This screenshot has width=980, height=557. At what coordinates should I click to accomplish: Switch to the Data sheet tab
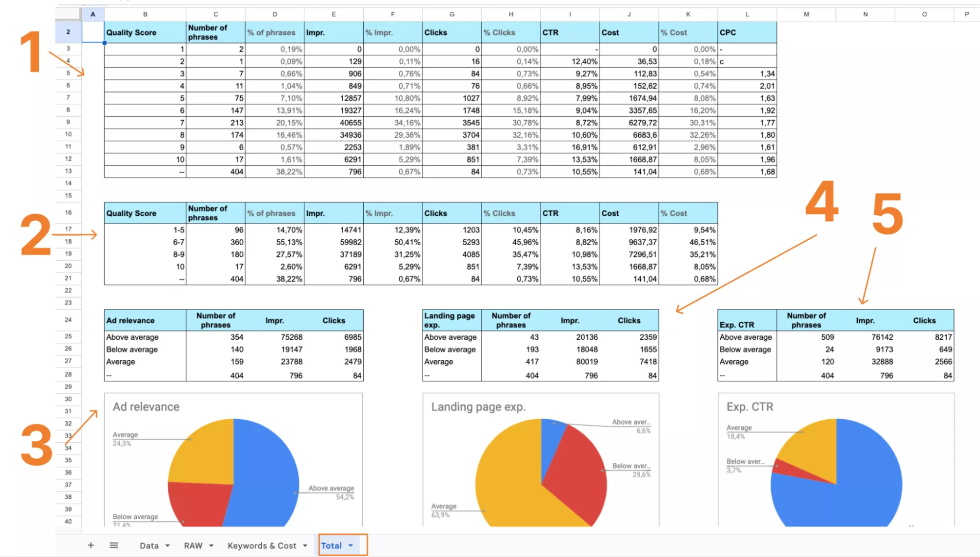[x=149, y=546]
